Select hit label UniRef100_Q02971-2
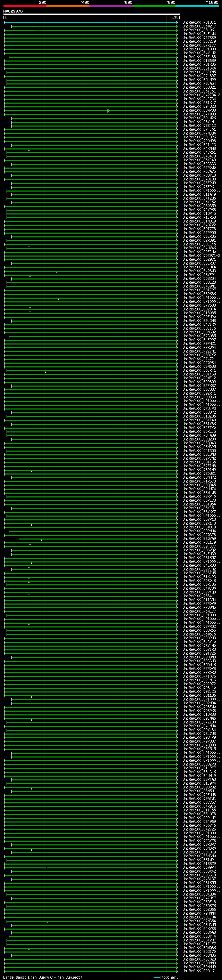 (x=201, y=256)
